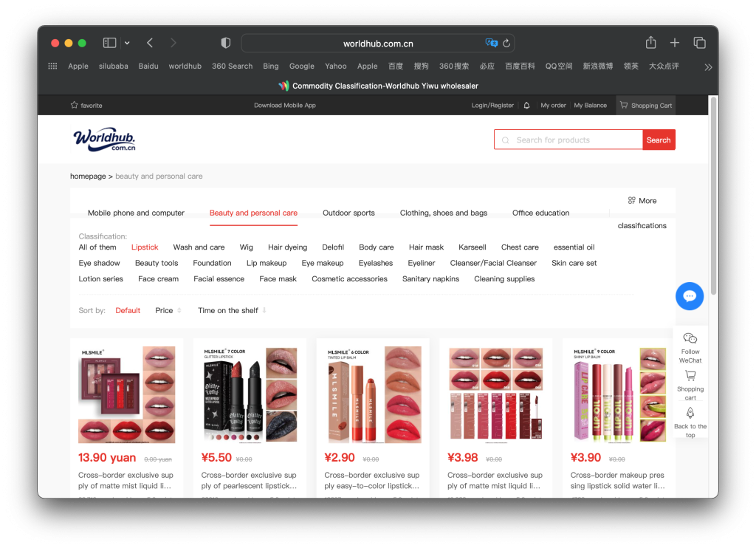Open the glitter lipstick product thumbnail
Image resolution: width=756 pixels, height=548 pixels.
[250, 394]
